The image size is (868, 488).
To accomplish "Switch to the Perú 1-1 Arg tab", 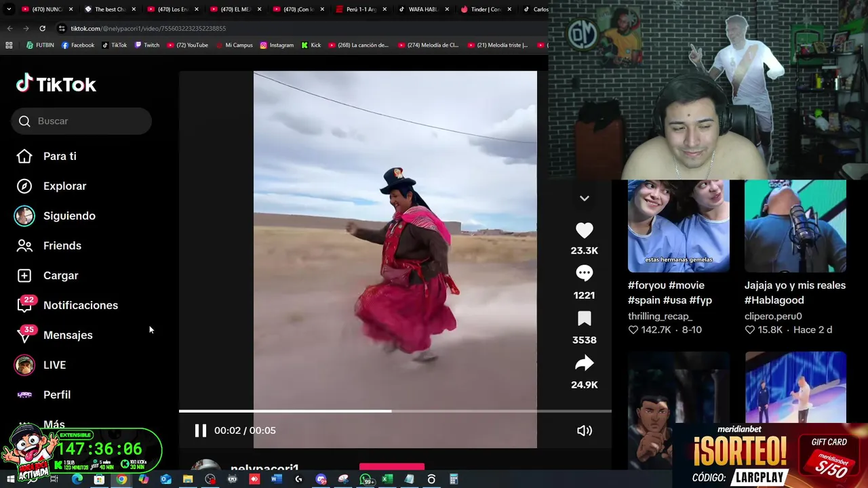I will 361,9.
